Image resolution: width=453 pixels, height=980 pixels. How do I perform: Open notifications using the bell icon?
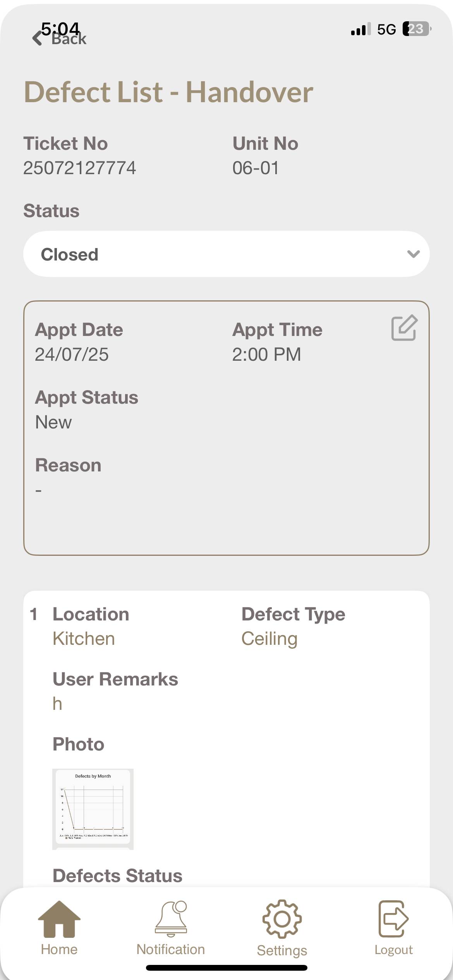pyautogui.click(x=171, y=919)
